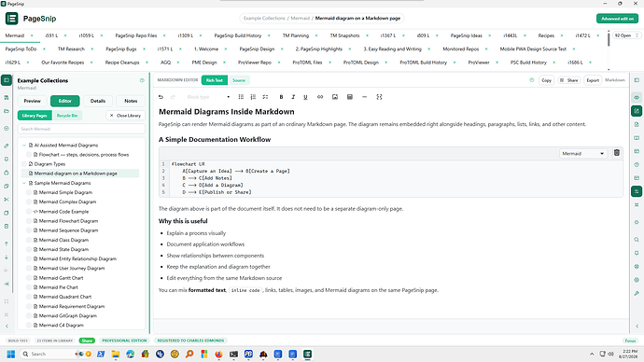The image size is (644, 362).
Task: Collapse the left panel using bottom chevron
Action: (7, 327)
